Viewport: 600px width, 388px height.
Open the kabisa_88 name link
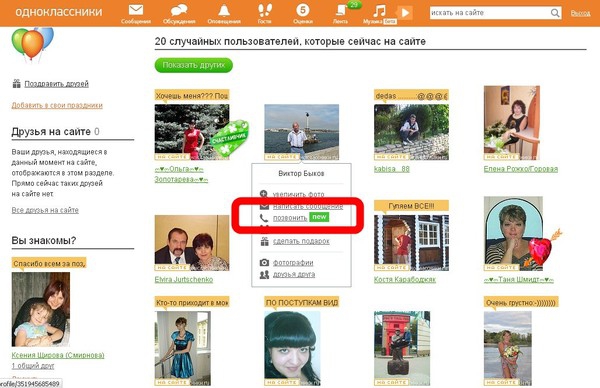pyautogui.click(x=391, y=169)
